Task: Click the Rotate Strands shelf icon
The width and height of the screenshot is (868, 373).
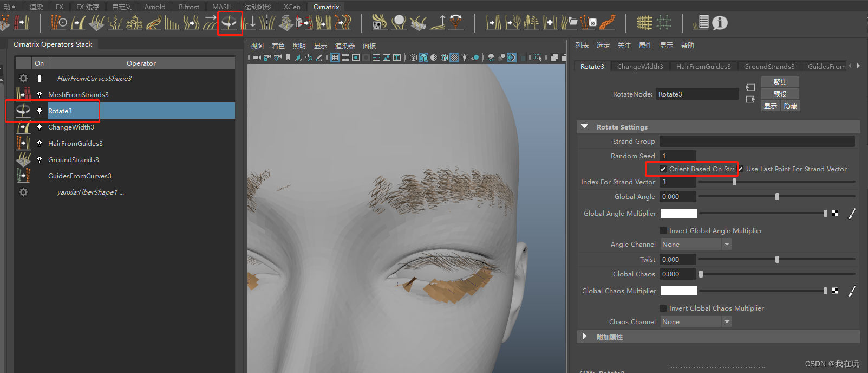Action: [230, 23]
